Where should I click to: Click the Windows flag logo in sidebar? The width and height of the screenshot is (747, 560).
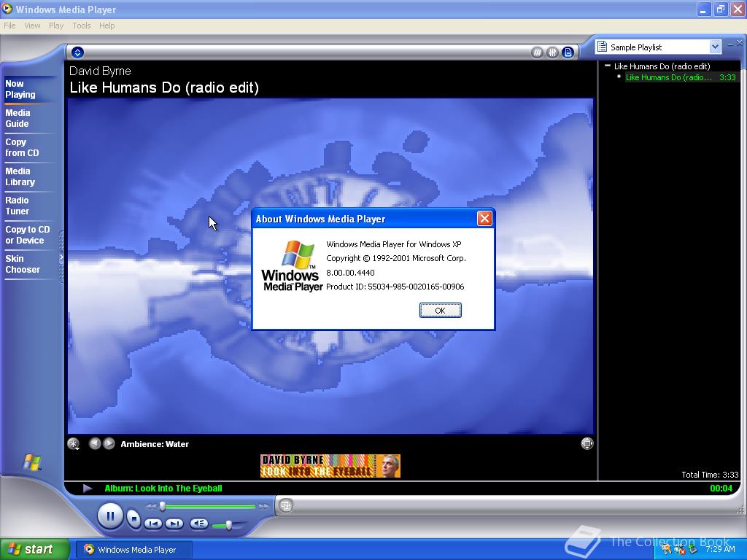(32, 462)
